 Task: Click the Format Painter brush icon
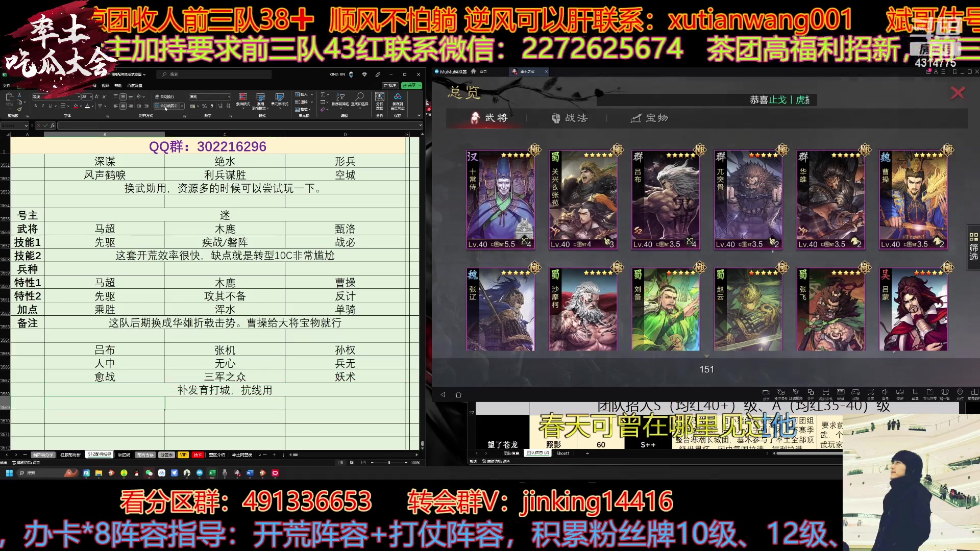tap(19, 109)
